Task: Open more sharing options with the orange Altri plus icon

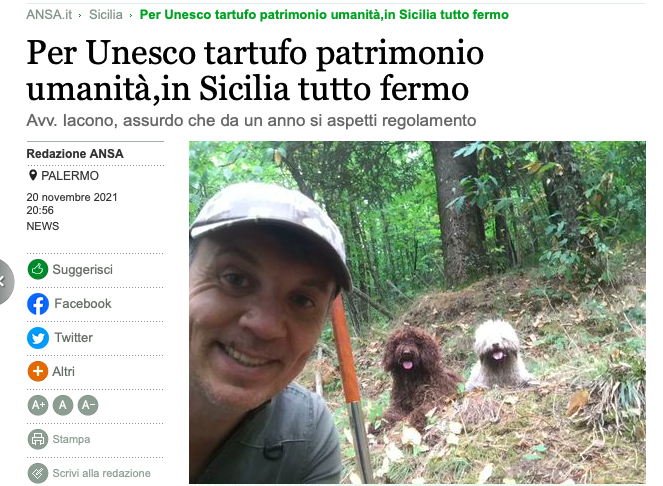Action: [x=38, y=371]
